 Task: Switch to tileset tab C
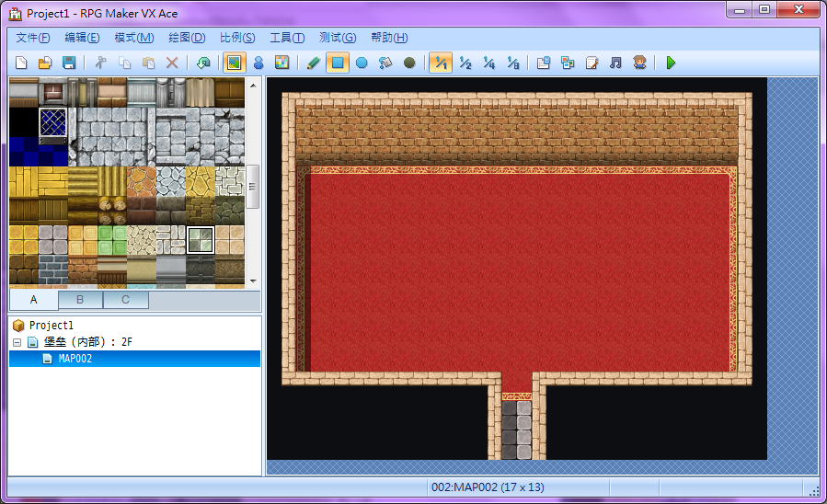click(125, 300)
